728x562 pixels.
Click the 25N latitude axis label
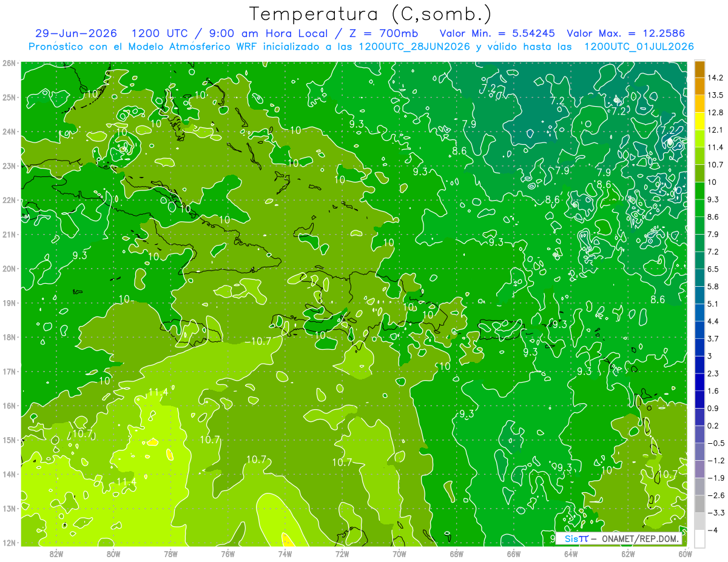pos(10,97)
